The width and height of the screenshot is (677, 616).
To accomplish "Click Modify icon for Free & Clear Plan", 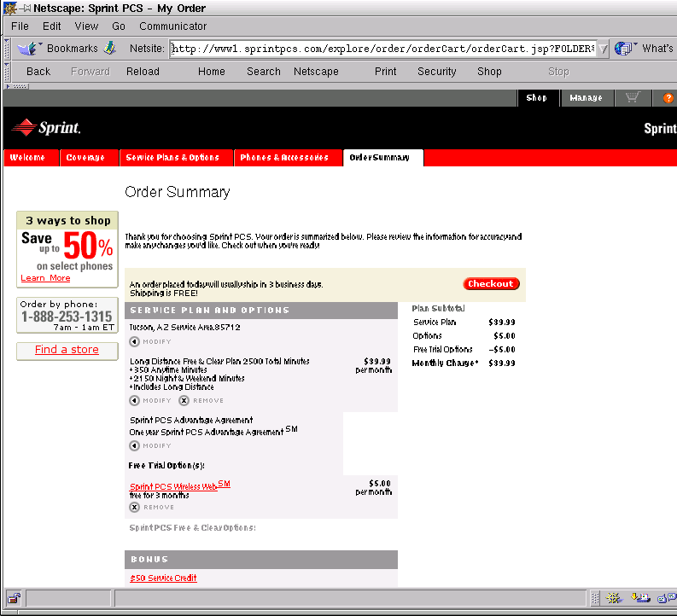I will (x=134, y=400).
